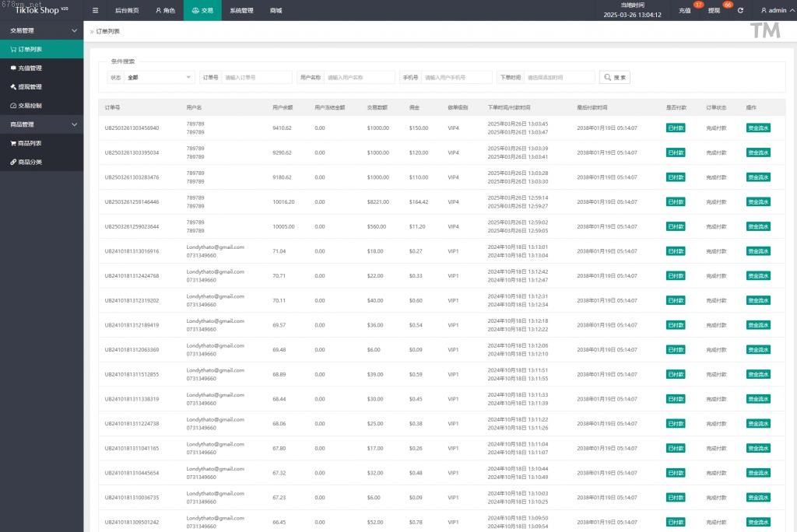Click the hamburger sidebar collapse icon
Screen dimensions: 797x532
pyautogui.click(x=95, y=11)
